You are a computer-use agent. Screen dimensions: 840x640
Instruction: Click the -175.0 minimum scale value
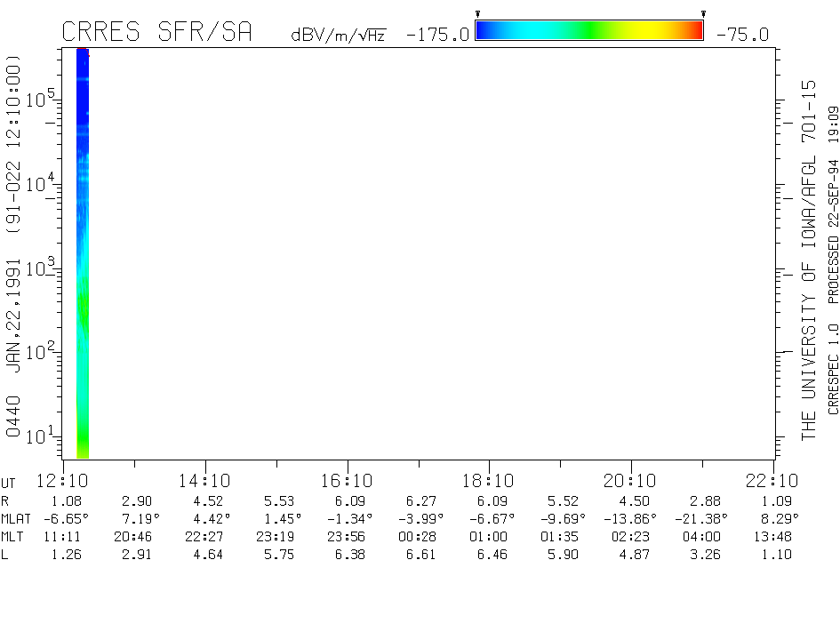click(x=436, y=35)
